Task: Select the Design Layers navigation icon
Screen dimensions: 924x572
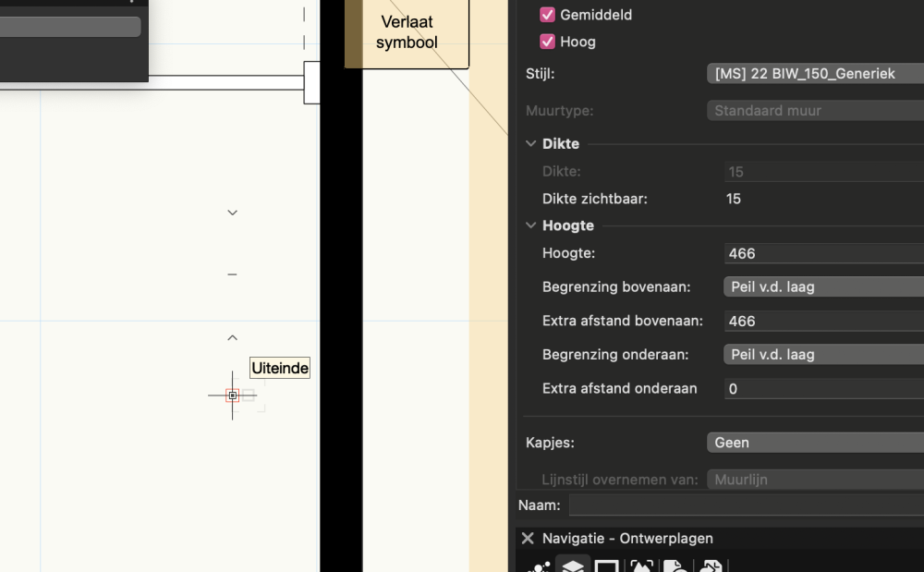Action: pyautogui.click(x=573, y=566)
